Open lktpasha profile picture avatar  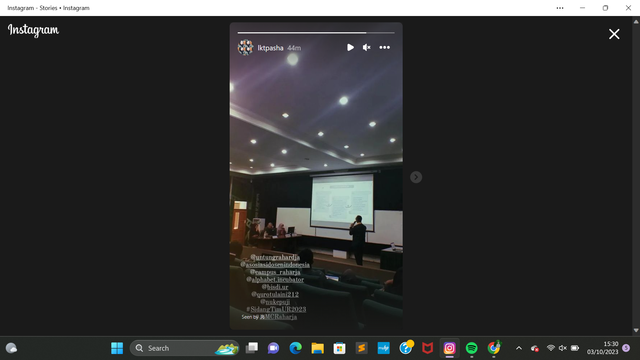[245, 47]
